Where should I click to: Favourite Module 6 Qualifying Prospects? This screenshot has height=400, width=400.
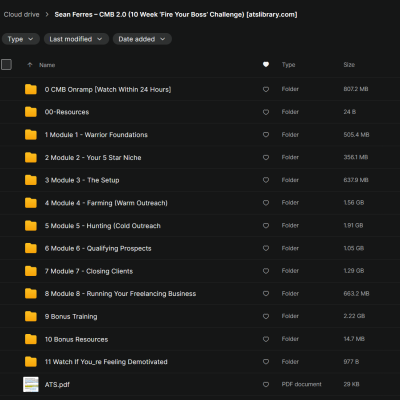266,248
